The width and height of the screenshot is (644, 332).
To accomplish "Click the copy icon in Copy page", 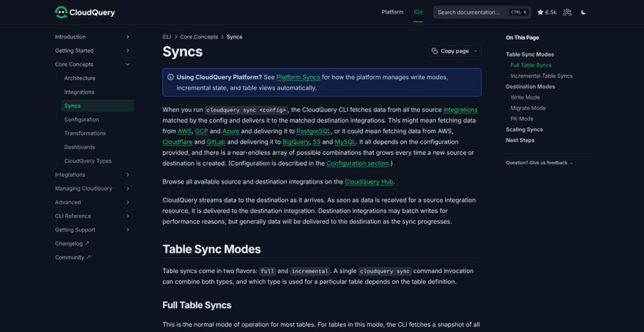I will coord(435,51).
